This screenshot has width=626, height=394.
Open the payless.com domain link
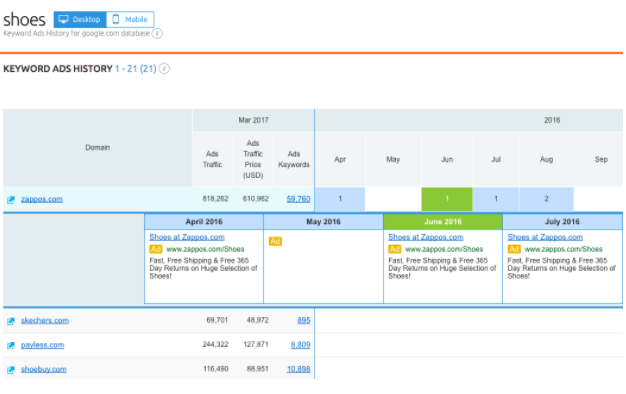point(43,345)
